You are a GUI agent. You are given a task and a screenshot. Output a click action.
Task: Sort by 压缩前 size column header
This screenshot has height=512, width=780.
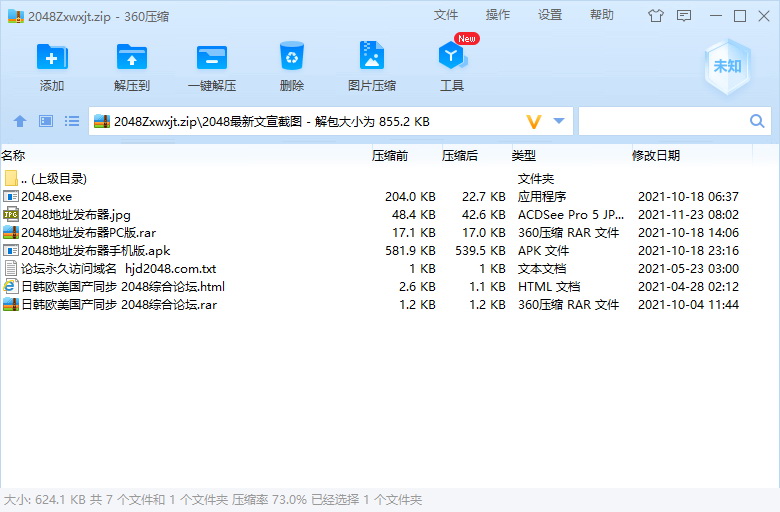point(390,155)
